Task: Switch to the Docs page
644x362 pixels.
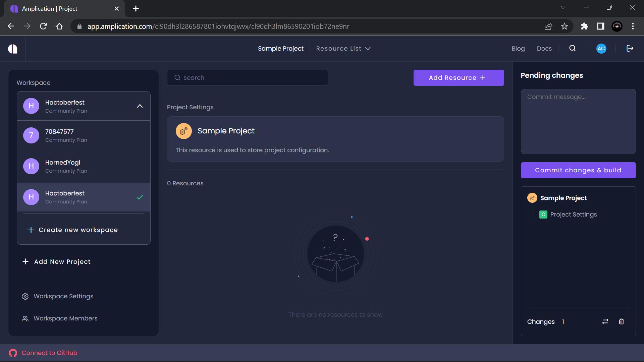Action: pyautogui.click(x=544, y=48)
